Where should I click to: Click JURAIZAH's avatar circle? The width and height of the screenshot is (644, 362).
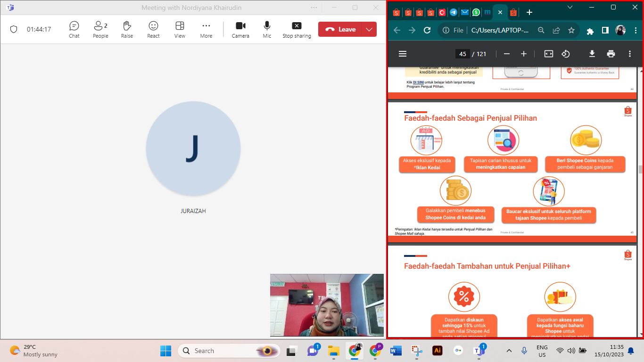coord(193,148)
